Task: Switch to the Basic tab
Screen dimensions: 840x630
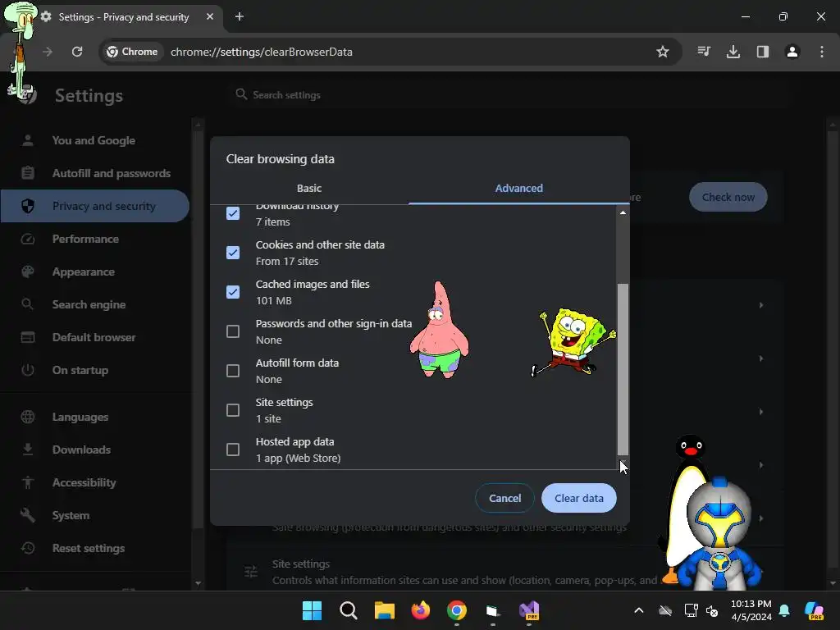Action: [309, 188]
